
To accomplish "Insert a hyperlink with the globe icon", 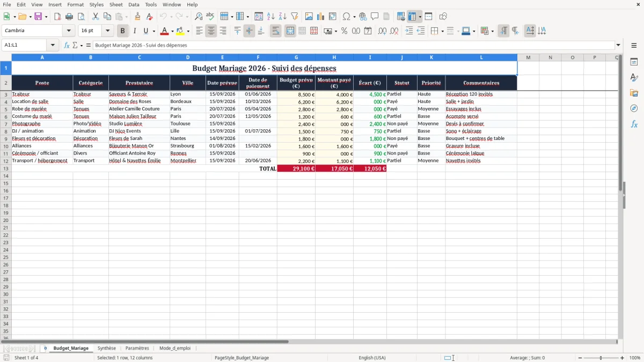I will (363, 17).
